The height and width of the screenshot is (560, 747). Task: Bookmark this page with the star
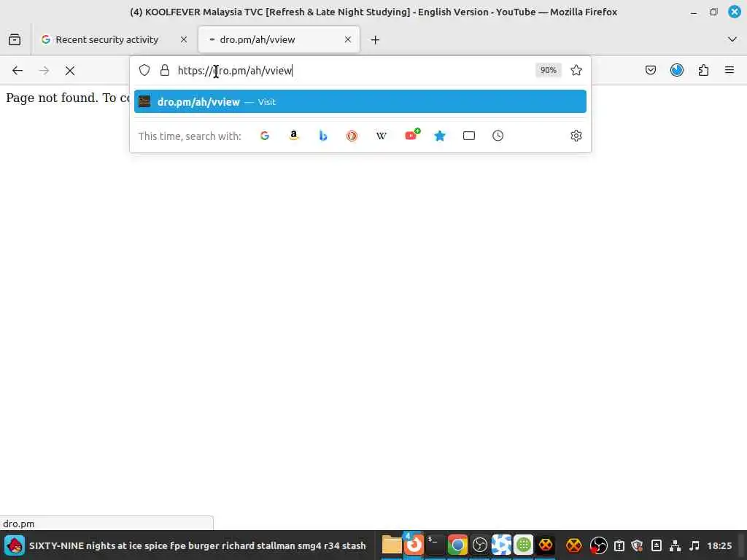(x=576, y=71)
